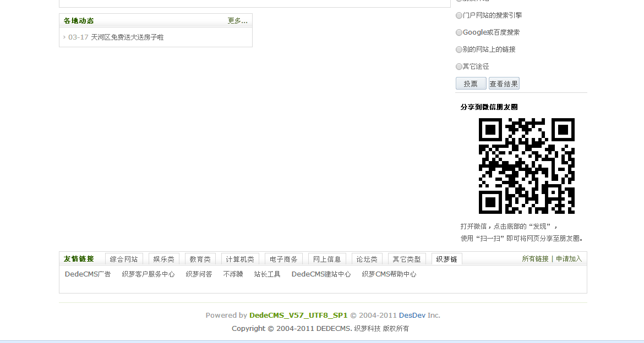644x343 pixels.
Task: Click the WeChat share QR code
Action: point(527,166)
